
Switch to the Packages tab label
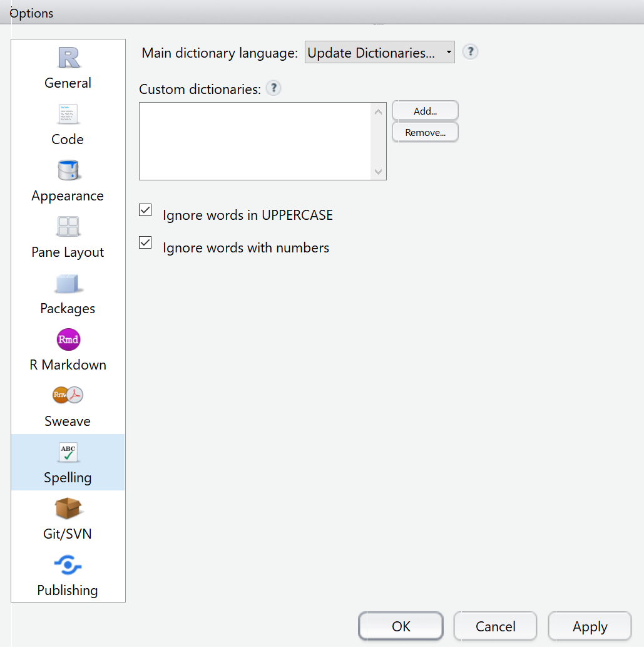click(68, 309)
